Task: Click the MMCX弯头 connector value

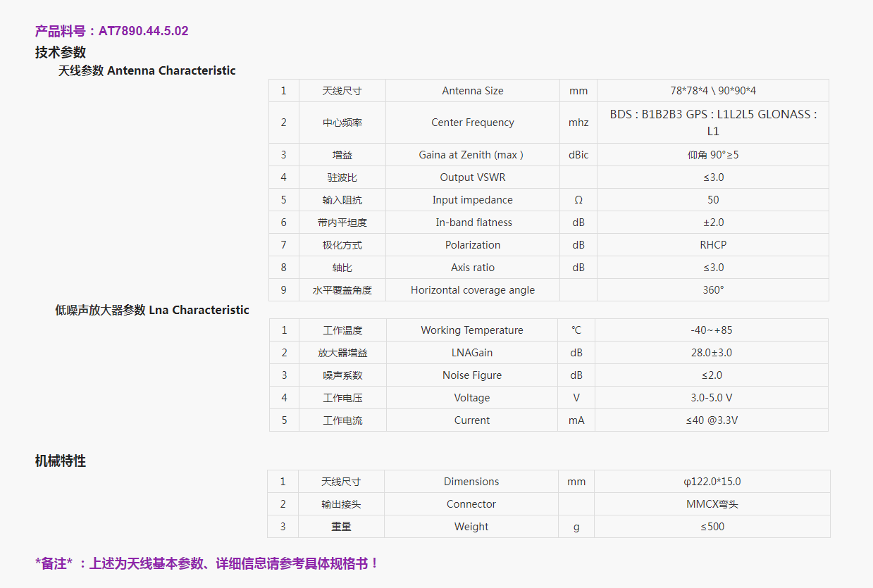Action: pos(712,504)
